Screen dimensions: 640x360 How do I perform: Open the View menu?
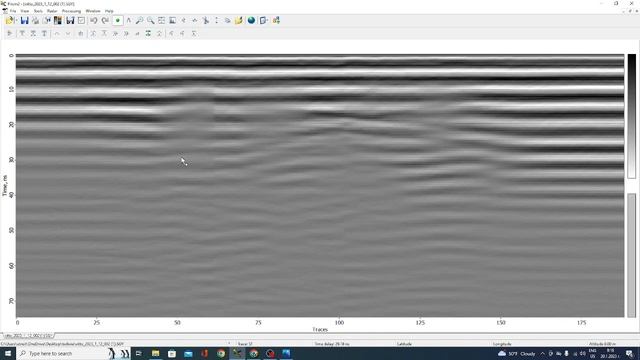tap(25, 11)
